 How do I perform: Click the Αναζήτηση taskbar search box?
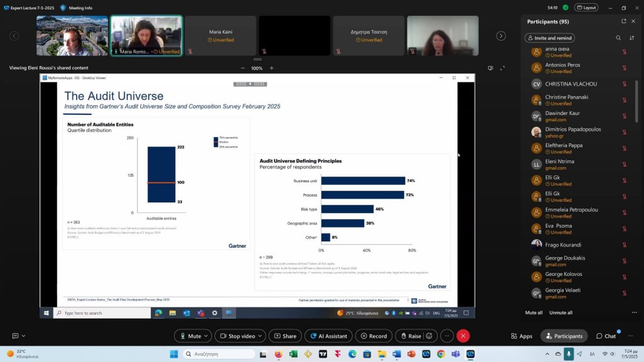click(x=218, y=354)
